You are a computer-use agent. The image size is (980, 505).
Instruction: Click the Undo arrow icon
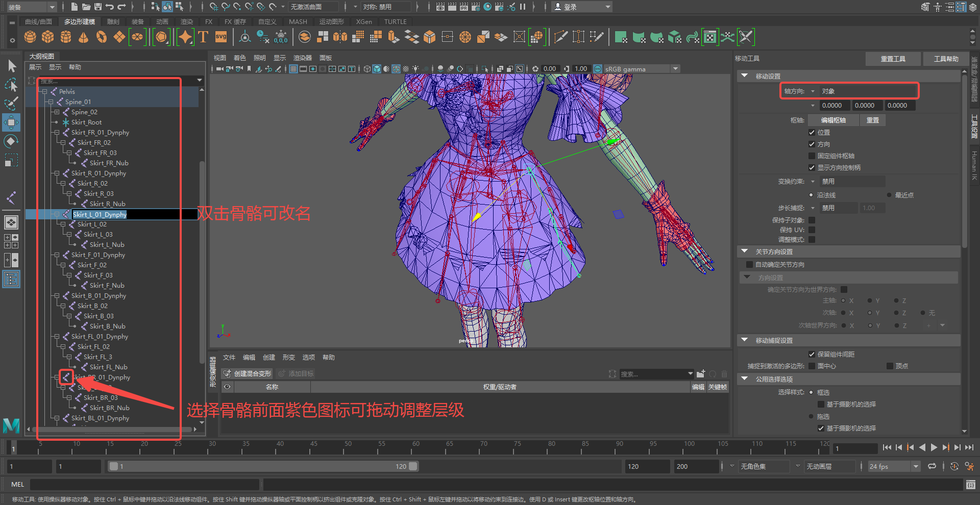110,7
